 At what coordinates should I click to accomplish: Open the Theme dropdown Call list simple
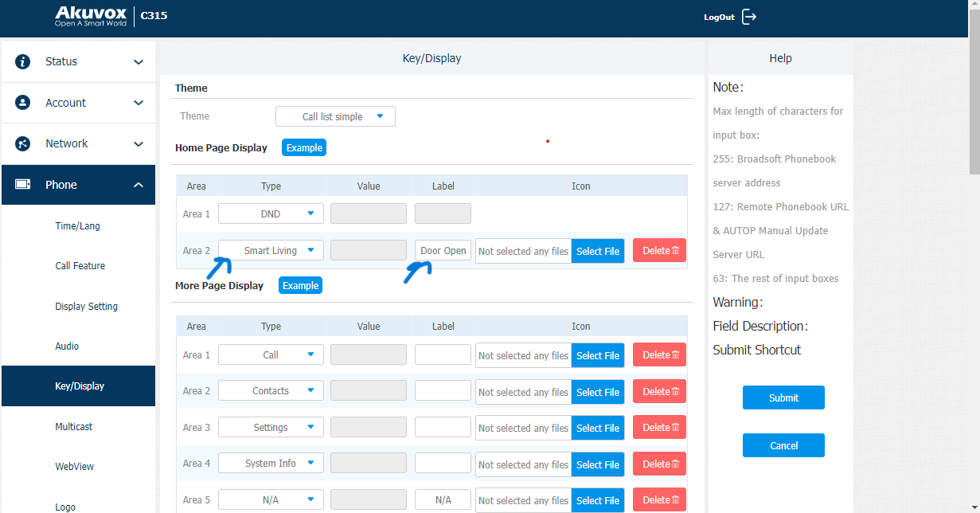335,116
